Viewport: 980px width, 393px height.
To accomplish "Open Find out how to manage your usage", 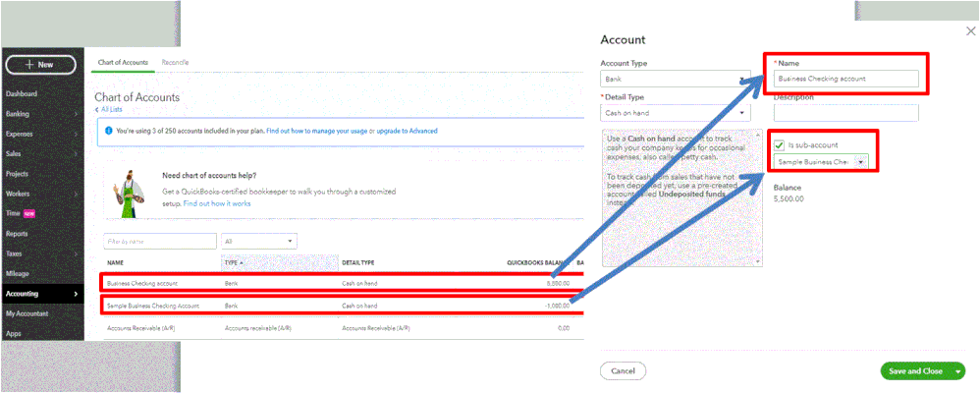I will tap(317, 131).
